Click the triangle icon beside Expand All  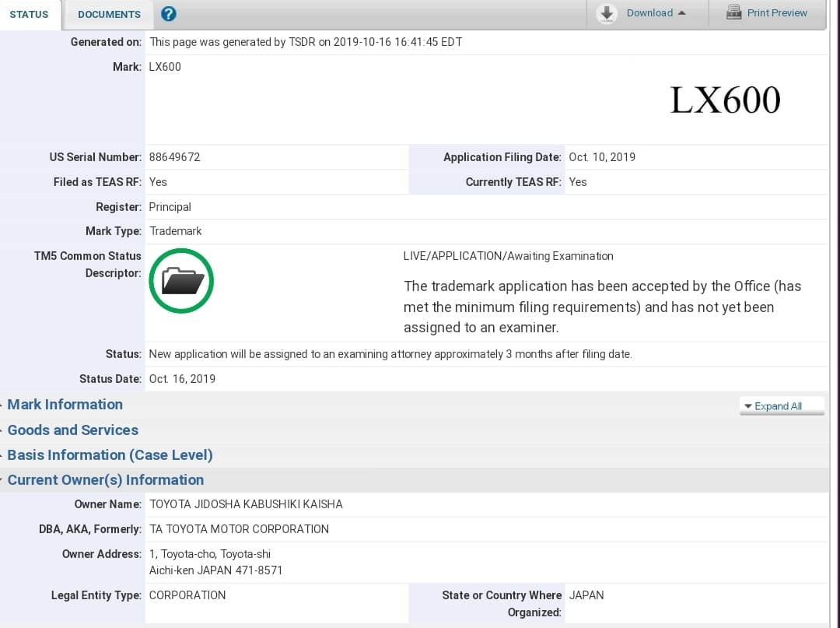[748, 406]
